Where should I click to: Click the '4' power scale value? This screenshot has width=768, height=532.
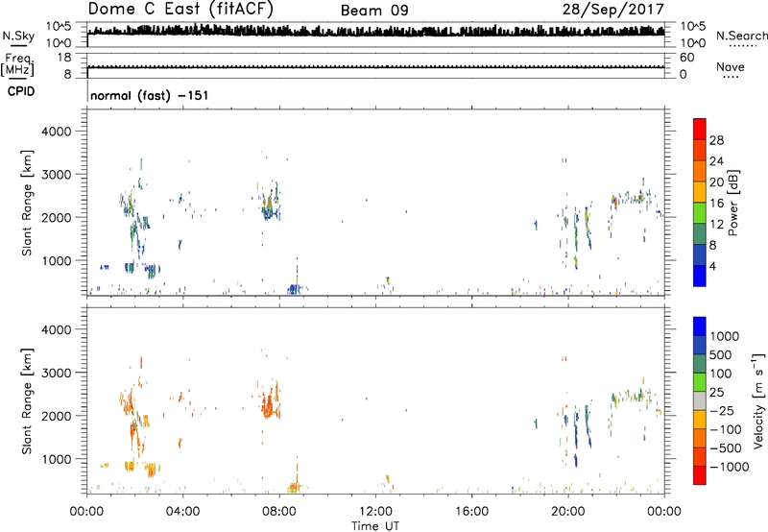tap(712, 266)
